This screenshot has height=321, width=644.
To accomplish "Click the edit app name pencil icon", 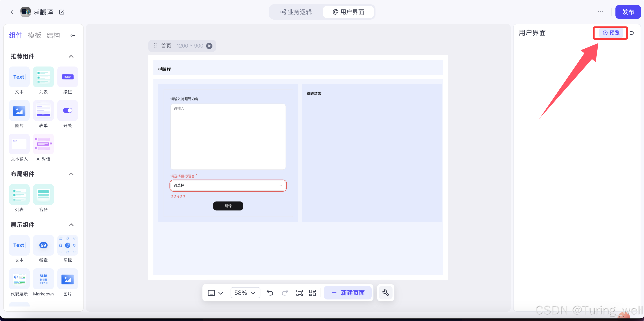I will click(x=62, y=12).
